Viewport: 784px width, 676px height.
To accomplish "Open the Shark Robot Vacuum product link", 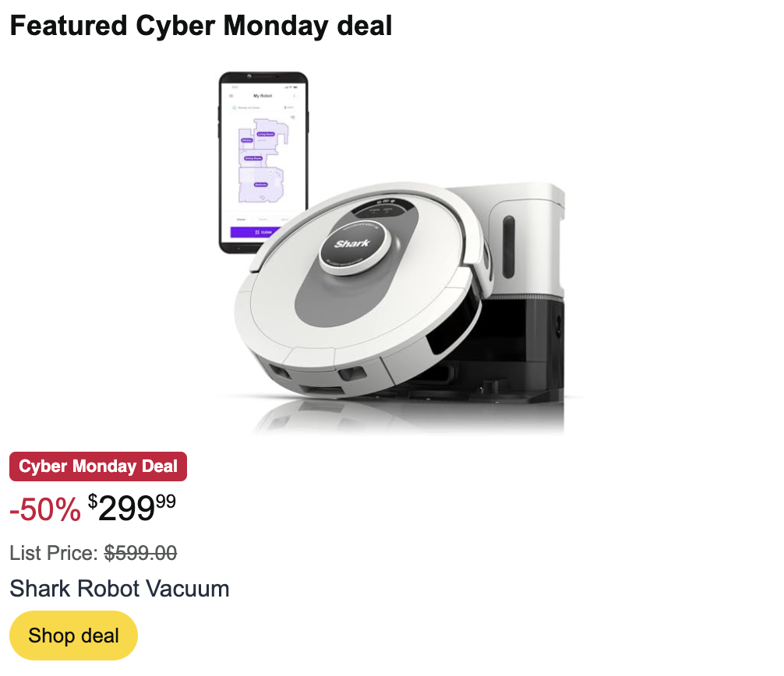I will 119,588.
